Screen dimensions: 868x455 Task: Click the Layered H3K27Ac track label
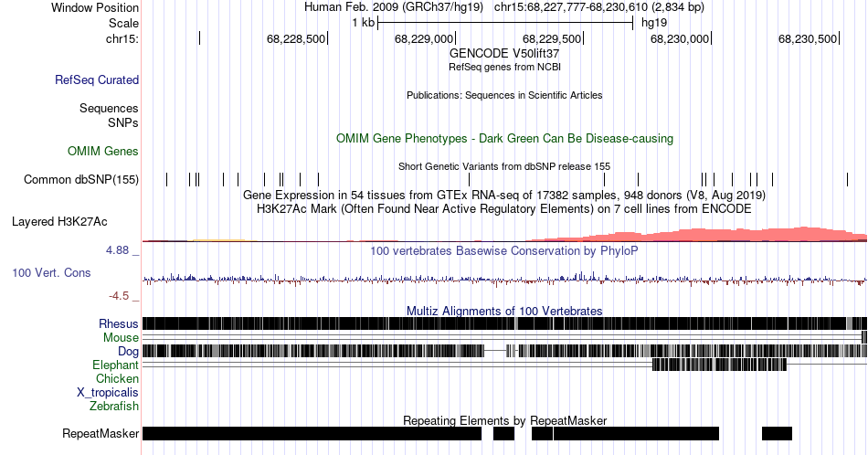59,221
